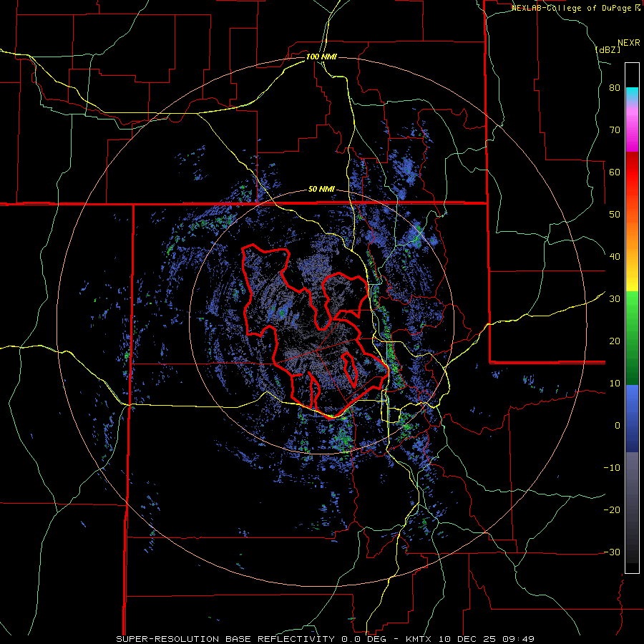Click the 70 value on the dBZ scale
The height and width of the screenshot is (644, 644).
click(x=615, y=130)
